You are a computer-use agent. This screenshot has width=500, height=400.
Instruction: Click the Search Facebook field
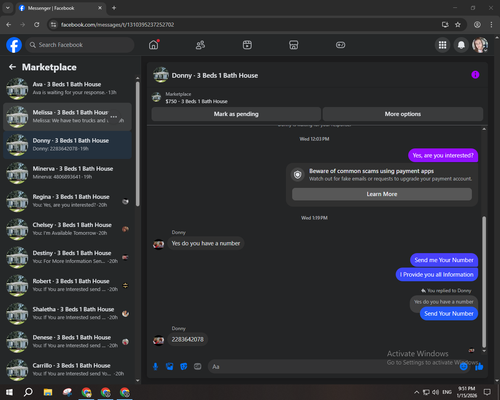(x=80, y=45)
